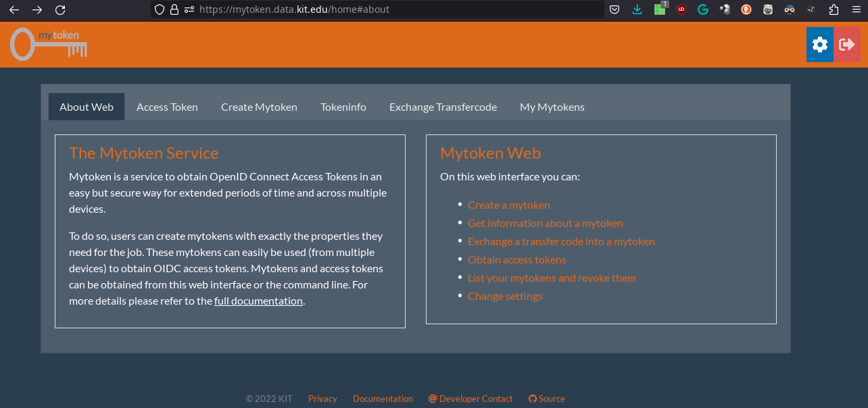Screen dimensions: 868x408
Task: Select the About Web tab
Action: tap(87, 107)
